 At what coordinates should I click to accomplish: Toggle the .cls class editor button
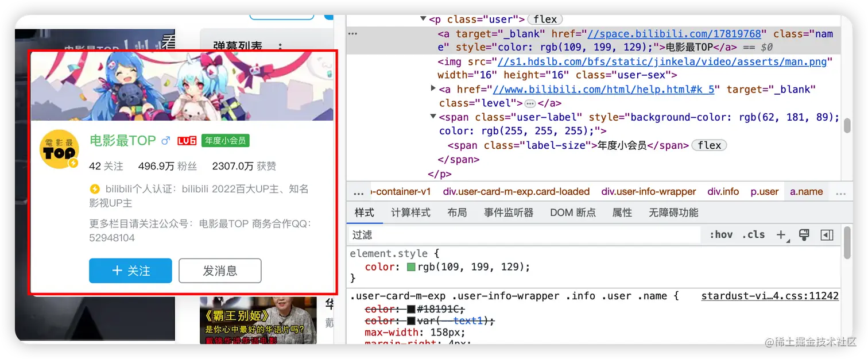pos(753,234)
